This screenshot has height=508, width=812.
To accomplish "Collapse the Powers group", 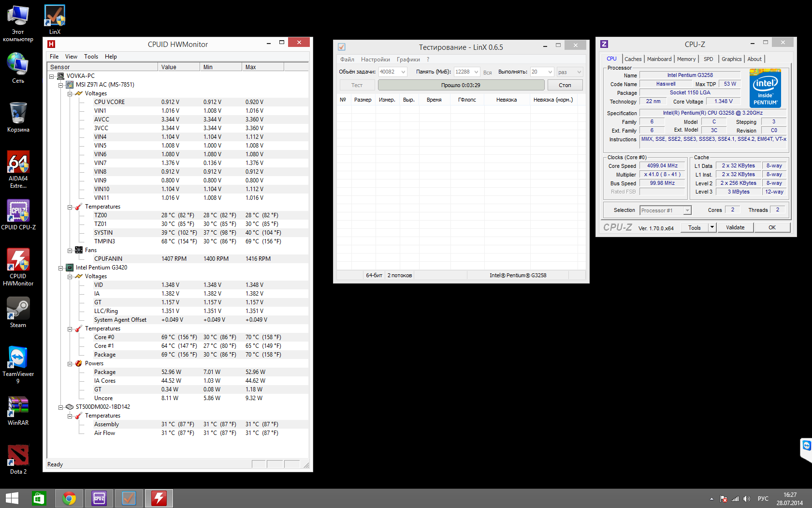I will click(x=70, y=363).
